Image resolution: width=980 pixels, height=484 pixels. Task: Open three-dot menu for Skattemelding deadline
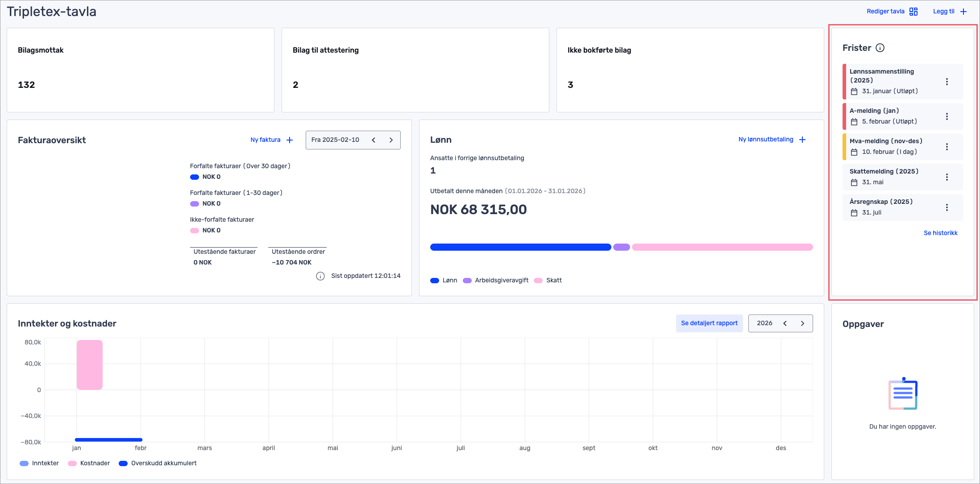point(947,177)
